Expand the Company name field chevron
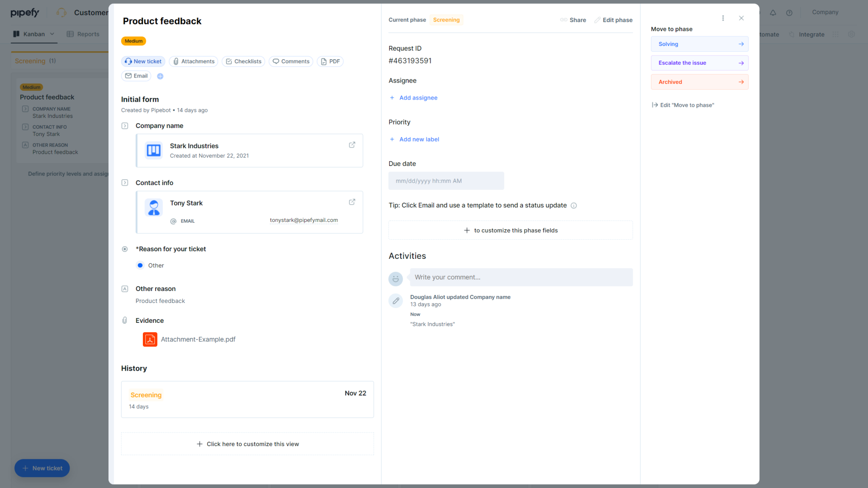The width and height of the screenshot is (868, 488). pyautogui.click(x=125, y=125)
